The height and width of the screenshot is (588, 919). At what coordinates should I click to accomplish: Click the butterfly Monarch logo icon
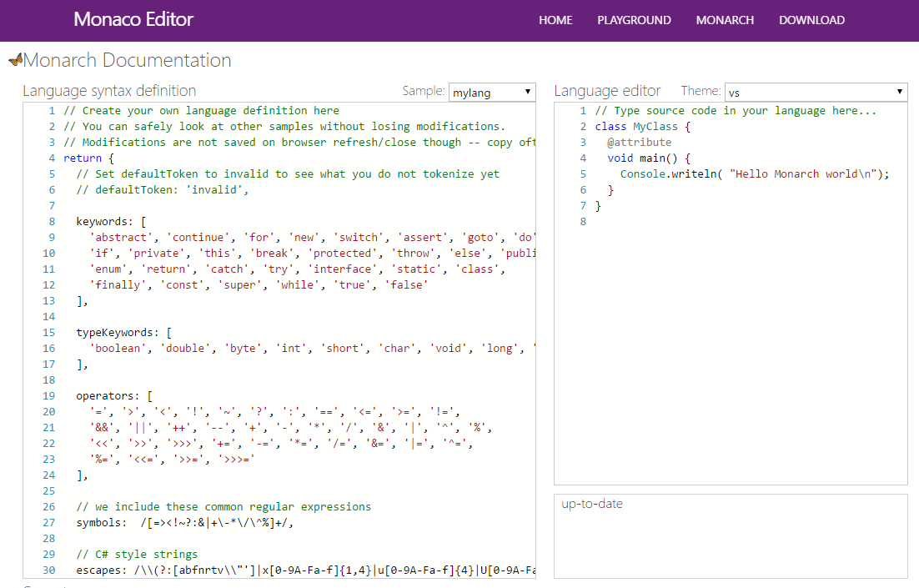tap(16, 59)
